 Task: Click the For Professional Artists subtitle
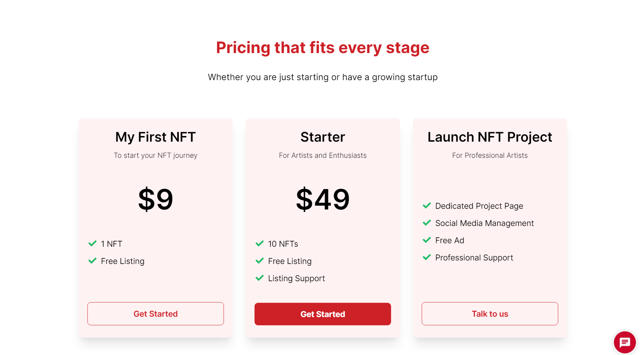(x=490, y=155)
